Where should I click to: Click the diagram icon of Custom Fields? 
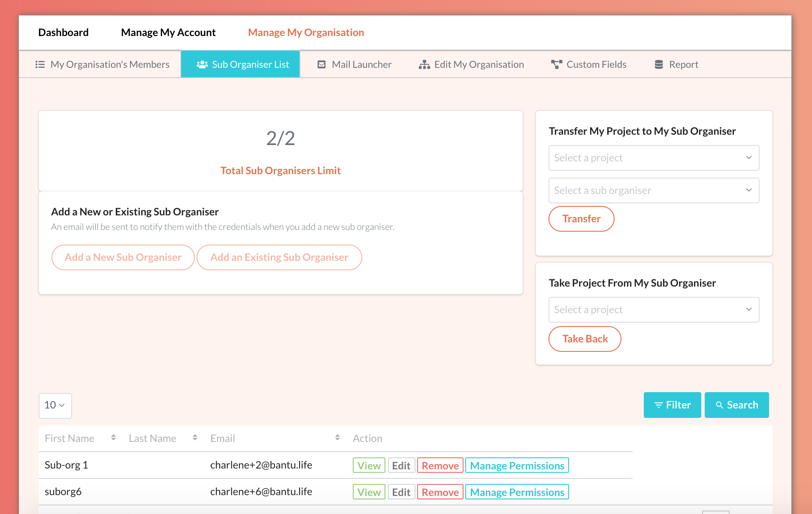pos(557,64)
